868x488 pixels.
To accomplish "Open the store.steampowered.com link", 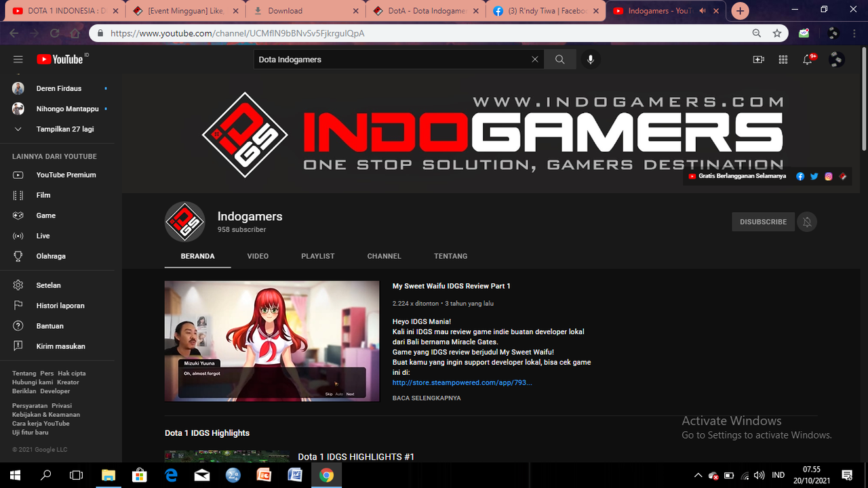I will click(x=462, y=383).
